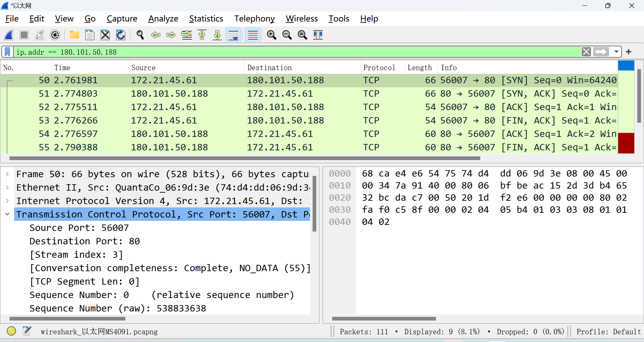Click the expert information yellow circle

[x=11, y=331]
